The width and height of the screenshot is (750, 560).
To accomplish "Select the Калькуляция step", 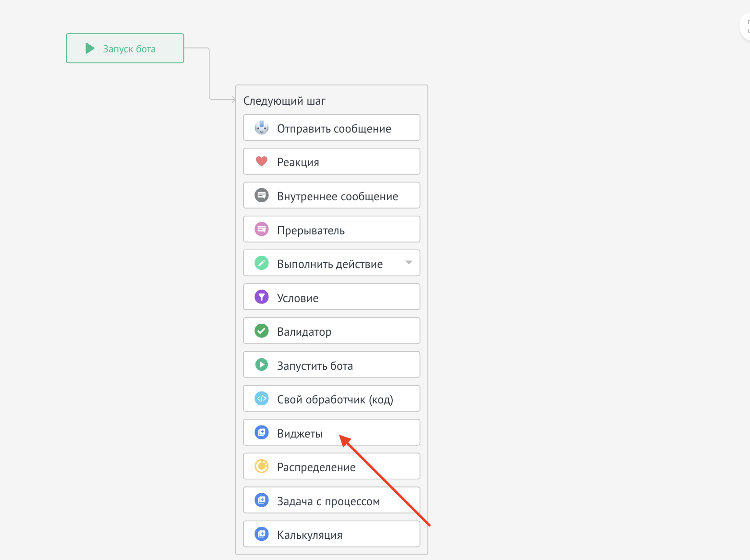I will point(331,534).
